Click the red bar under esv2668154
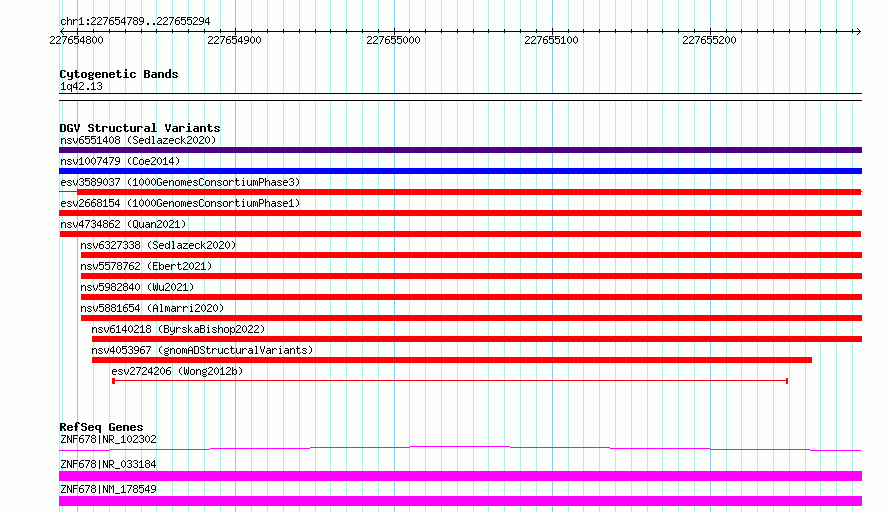This screenshot has height=512, width=890. coord(460,213)
